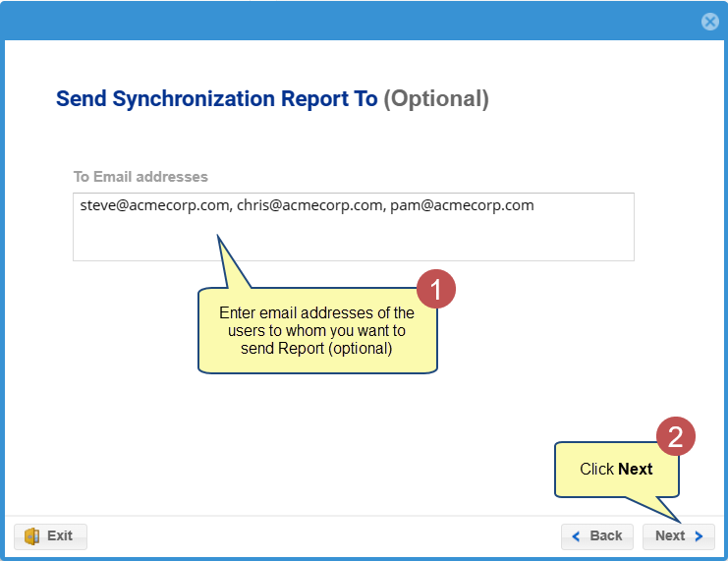
Task: Click the red number 1 badge
Action: tap(436, 289)
